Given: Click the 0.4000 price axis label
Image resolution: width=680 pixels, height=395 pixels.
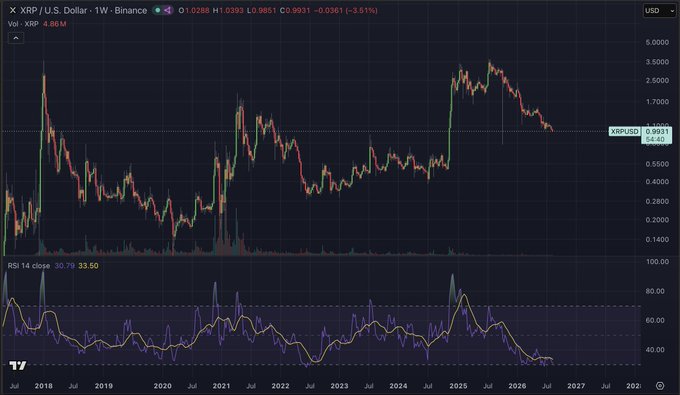Looking at the screenshot, I should pos(657,182).
